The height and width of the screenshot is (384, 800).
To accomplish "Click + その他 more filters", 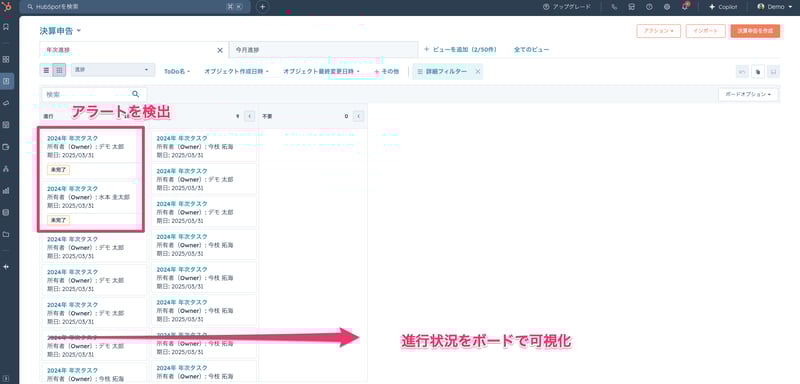I will (x=387, y=72).
